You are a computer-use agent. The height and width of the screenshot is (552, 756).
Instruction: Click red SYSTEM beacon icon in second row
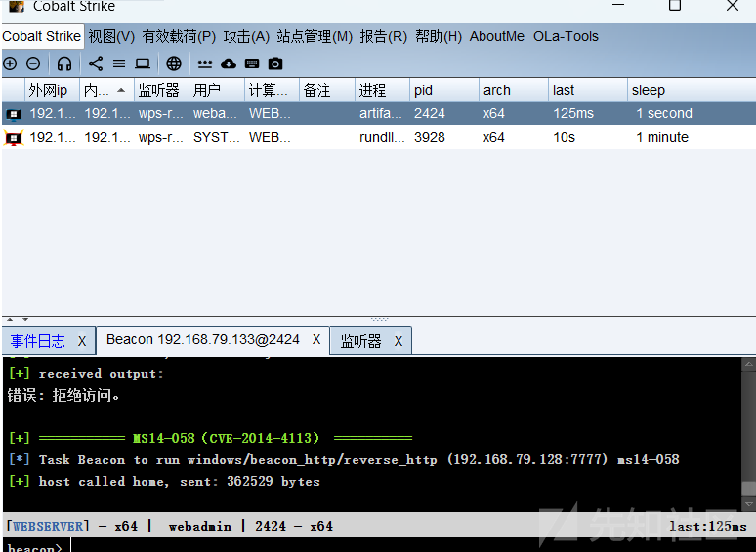click(13, 138)
